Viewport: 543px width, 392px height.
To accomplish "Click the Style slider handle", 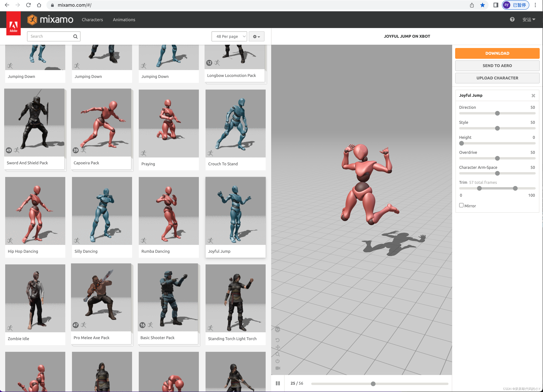I will click(x=497, y=128).
